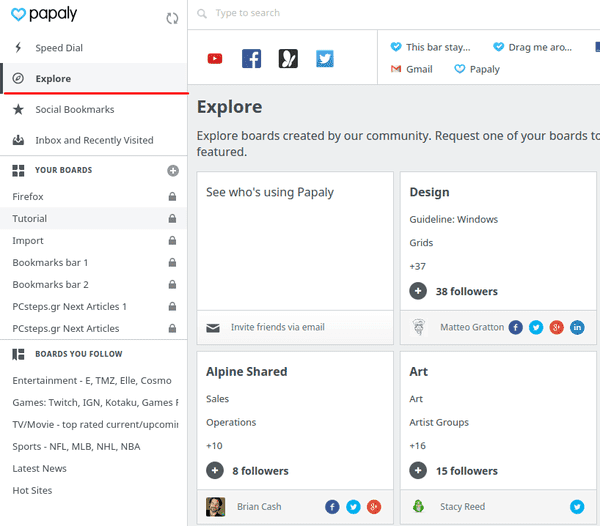Open Entertainment - E, TMZ, Elle, Cosmo board
The height and width of the screenshot is (526, 600).
[92, 381]
